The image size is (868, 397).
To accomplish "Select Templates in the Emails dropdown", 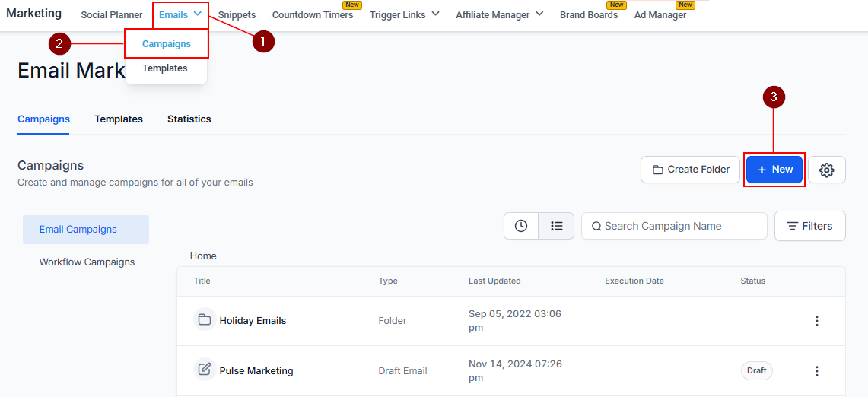I will click(164, 68).
